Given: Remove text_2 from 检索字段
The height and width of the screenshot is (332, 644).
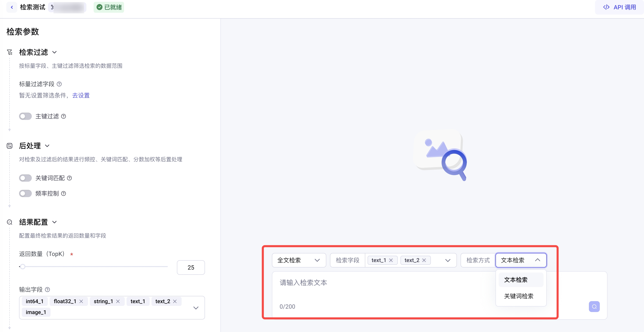Looking at the screenshot, I should (424, 260).
